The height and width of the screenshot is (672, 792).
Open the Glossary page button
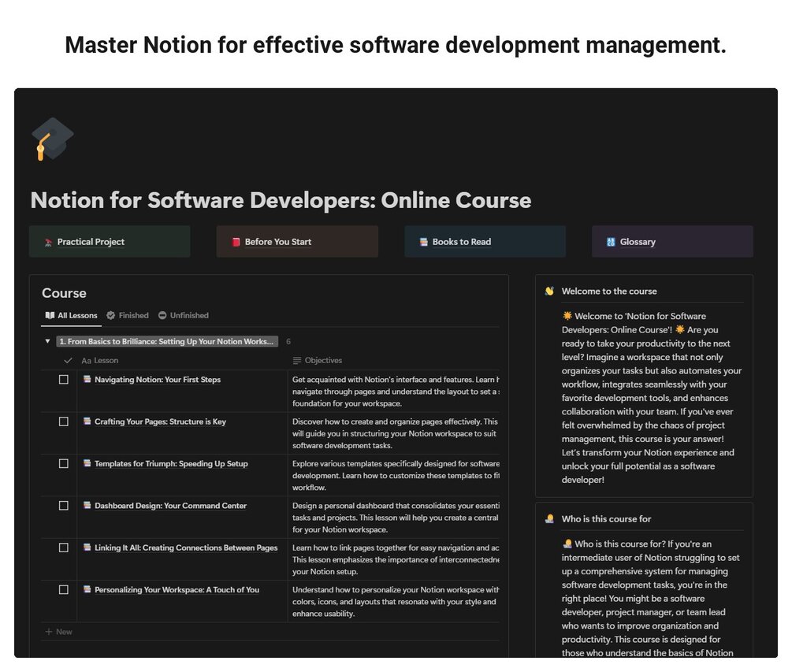coord(672,242)
